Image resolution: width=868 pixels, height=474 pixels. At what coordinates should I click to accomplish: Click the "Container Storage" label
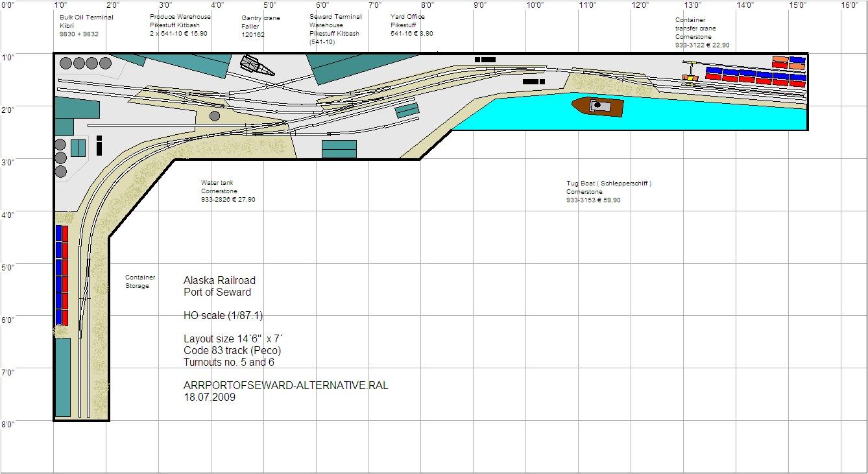[x=140, y=281]
